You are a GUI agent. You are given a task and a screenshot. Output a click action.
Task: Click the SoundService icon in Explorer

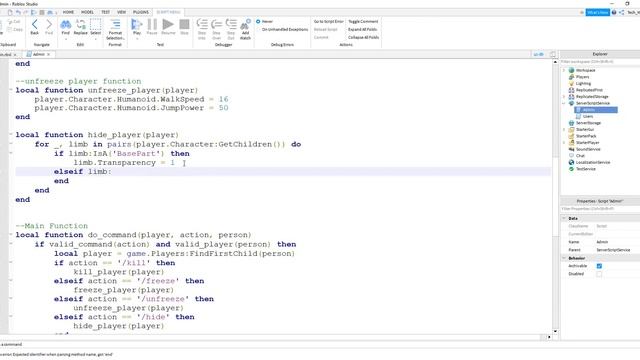tap(571, 149)
